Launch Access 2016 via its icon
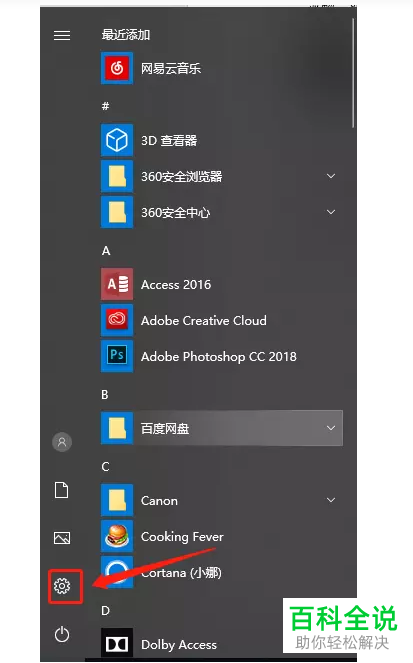Viewport: 413px width, 663px height. coord(117,284)
